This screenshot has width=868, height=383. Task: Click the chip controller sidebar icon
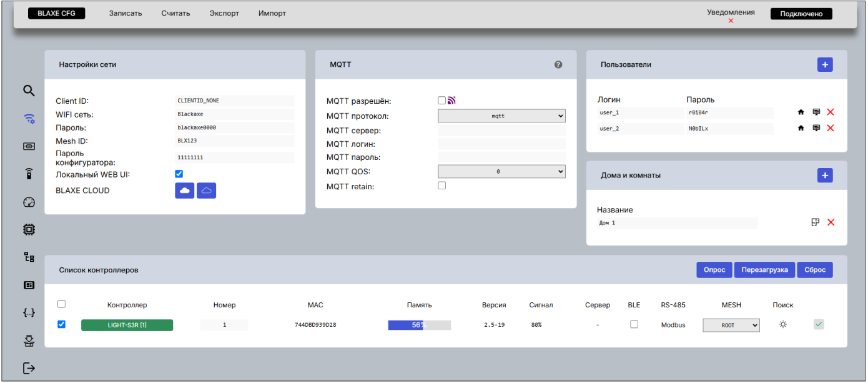point(29,229)
